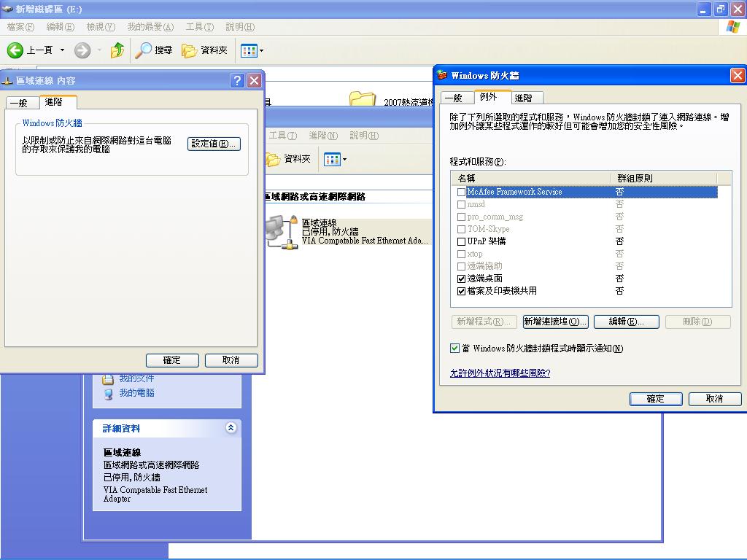The width and height of the screenshot is (747, 560).
Task: Open the 允許例外狀況有哪些風險 link
Action: click(x=500, y=374)
